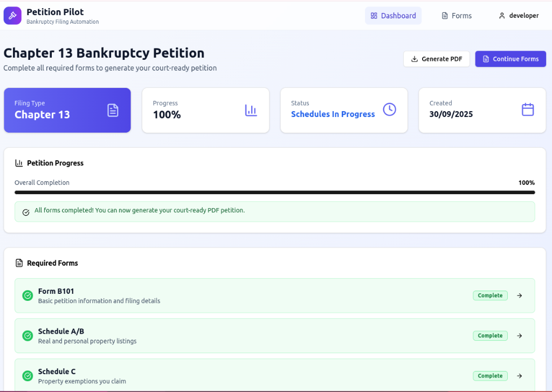Click the Petition Pilot gavel logo icon
This screenshot has width=552, height=392.
pyautogui.click(x=12, y=16)
